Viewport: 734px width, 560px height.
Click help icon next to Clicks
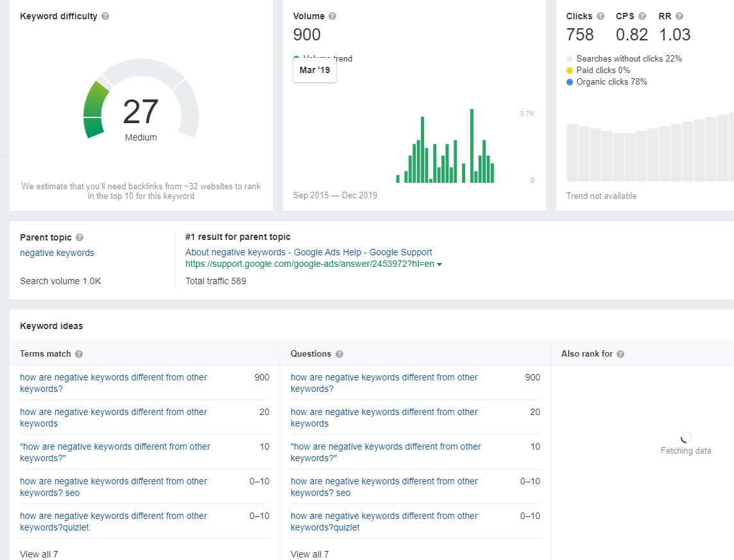pos(601,16)
